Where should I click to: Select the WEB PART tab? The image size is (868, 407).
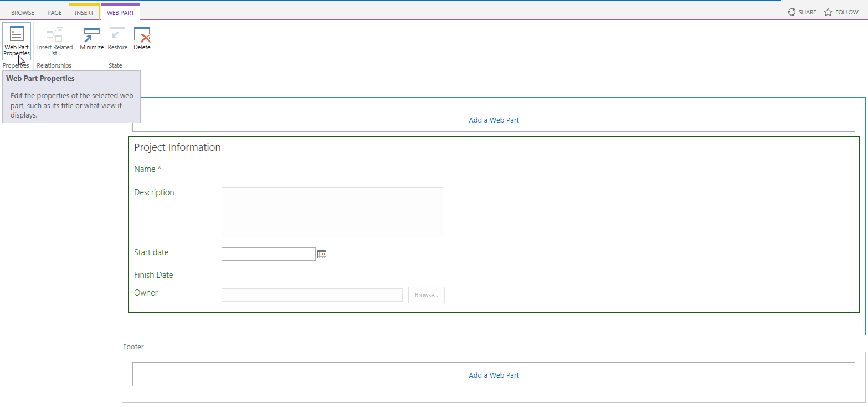tap(120, 12)
